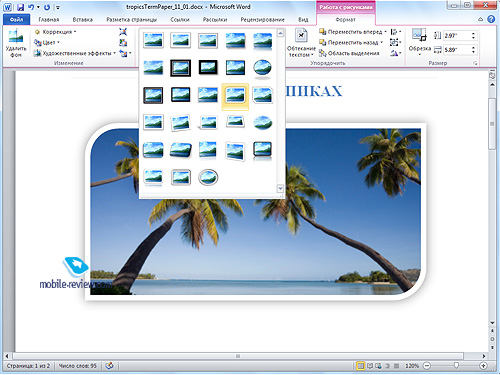This screenshot has height=375, width=500.
Task: Switch to the Вид tab
Action: point(303,19)
